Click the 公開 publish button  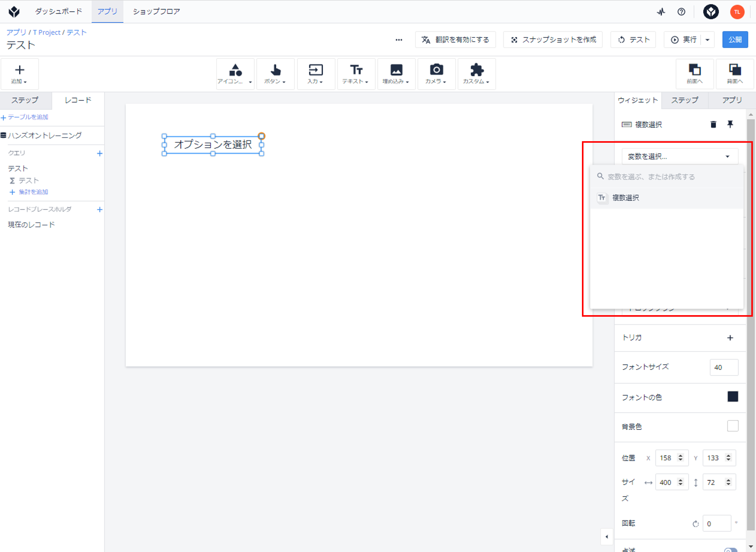click(x=735, y=40)
